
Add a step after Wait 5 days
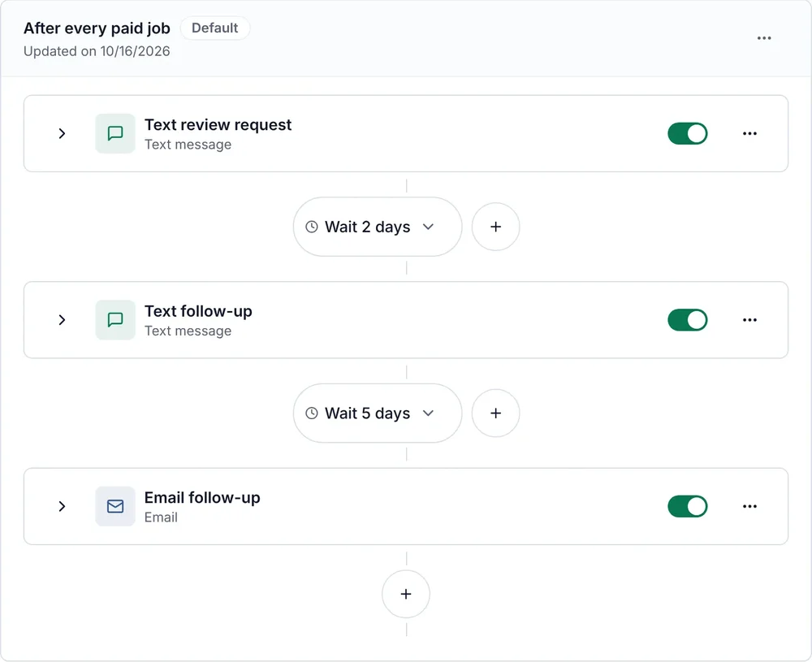pyautogui.click(x=495, y=413)
